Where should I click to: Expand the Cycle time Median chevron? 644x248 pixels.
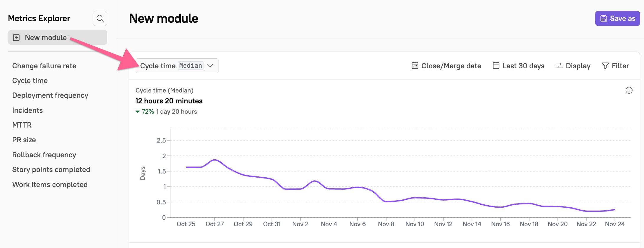pos(210,66)
